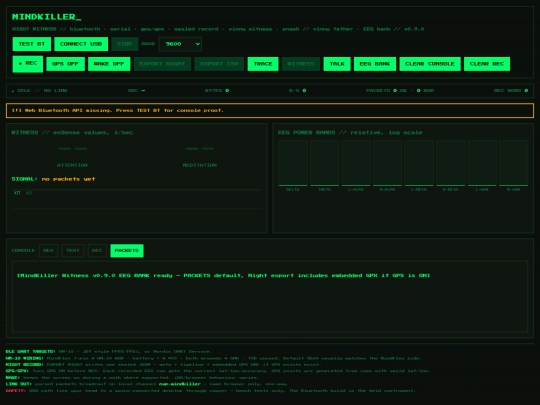Click the grayed STOP button

coord(125,44)
